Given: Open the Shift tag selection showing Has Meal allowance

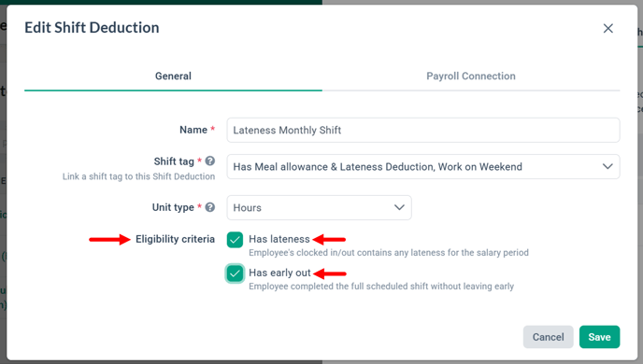Looking at the screenshot, I should tap(423, 167).
